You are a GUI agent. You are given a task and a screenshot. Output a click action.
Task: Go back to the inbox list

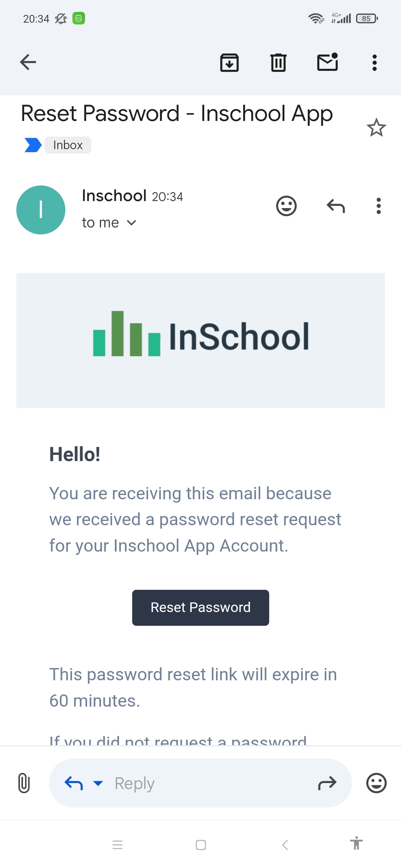tap(28, 62)
